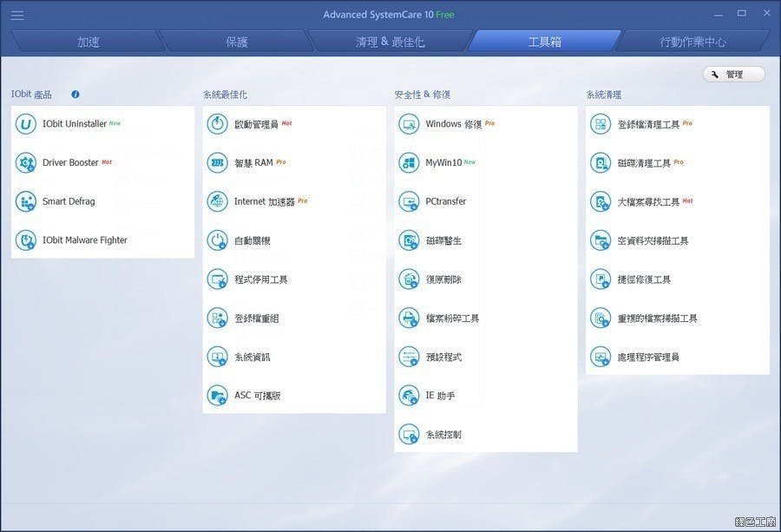
Task: Click the IObit Malware Fighter text label
Action: coord(85,240)
